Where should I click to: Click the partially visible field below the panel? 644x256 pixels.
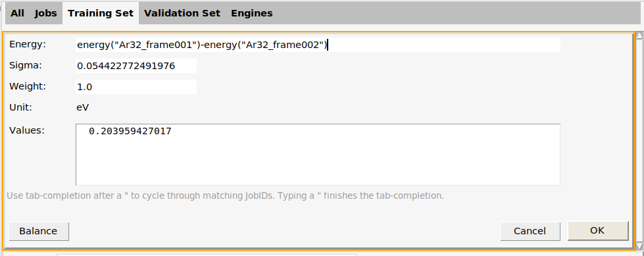(x=206, y=255)
